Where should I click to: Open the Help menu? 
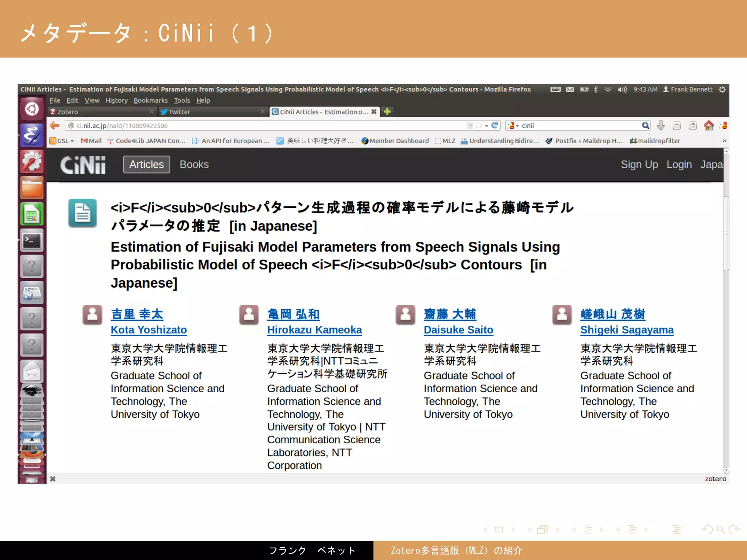click(x=203, y=100)
